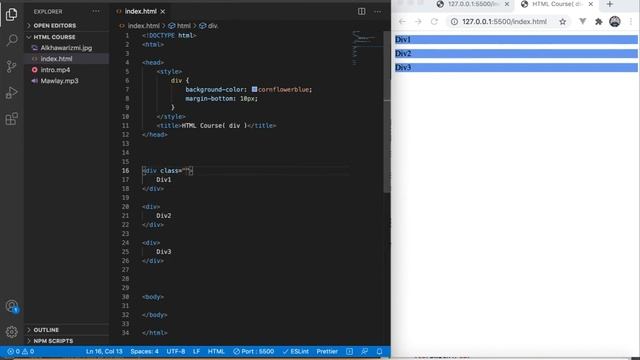
Task: Expand the Open Editors section
Action: click(x=55, y=25)
